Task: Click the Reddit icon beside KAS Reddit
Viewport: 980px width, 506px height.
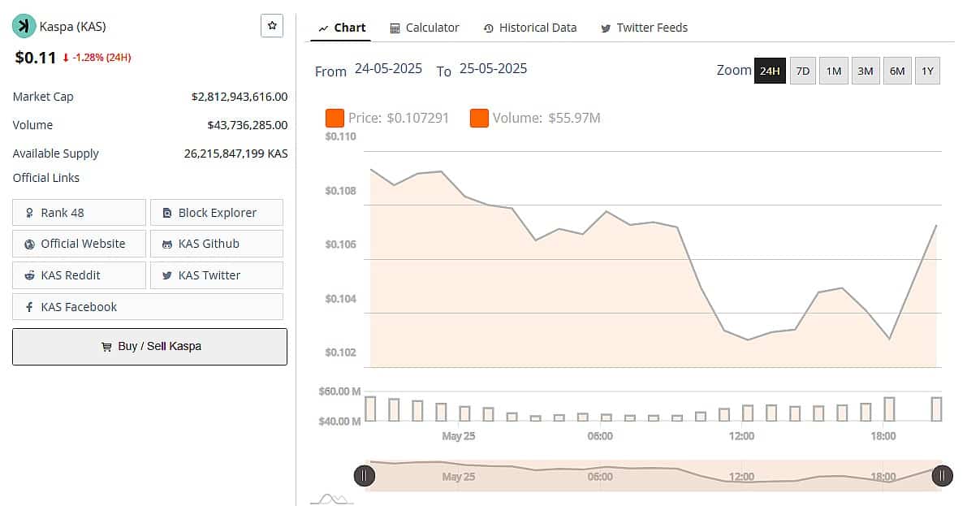Action: pos(30,275)
